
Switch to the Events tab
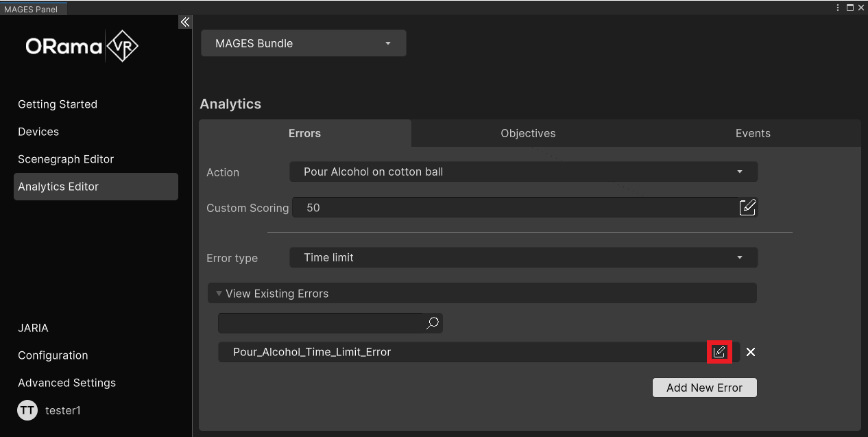pyautogui.click(x=753, y=133)
